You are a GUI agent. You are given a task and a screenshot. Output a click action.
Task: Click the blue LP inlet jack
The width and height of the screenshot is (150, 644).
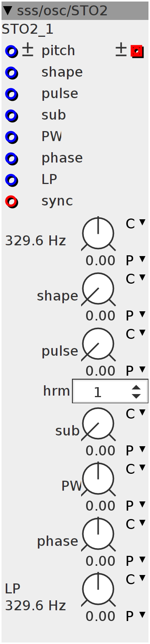(11, 180)
